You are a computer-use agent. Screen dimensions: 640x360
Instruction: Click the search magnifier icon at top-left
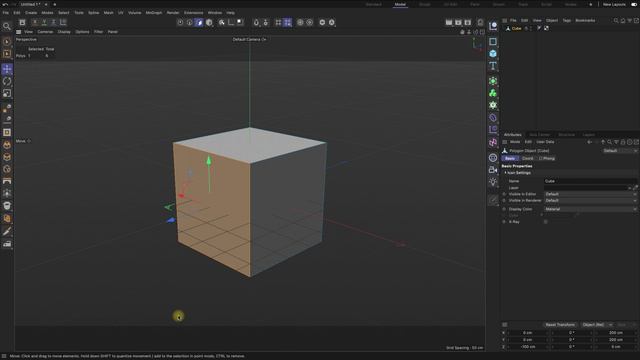[7, 27]
